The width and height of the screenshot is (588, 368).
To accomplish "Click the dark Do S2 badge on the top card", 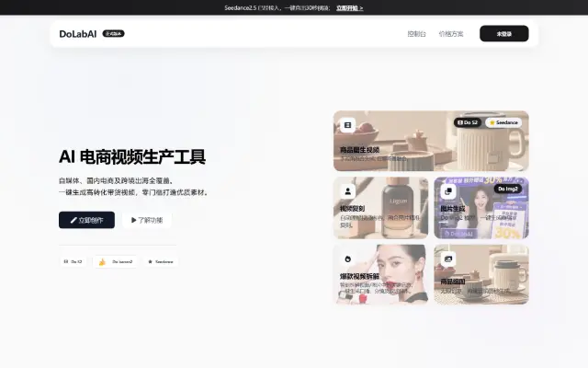I will (468, 122).
